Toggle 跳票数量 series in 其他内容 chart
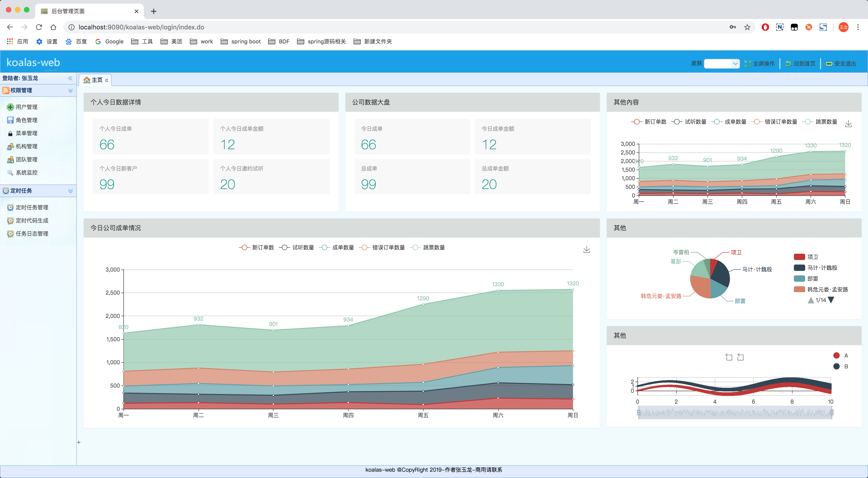The height and width of the screenshot is (478, 868). [x=820, y=122]
